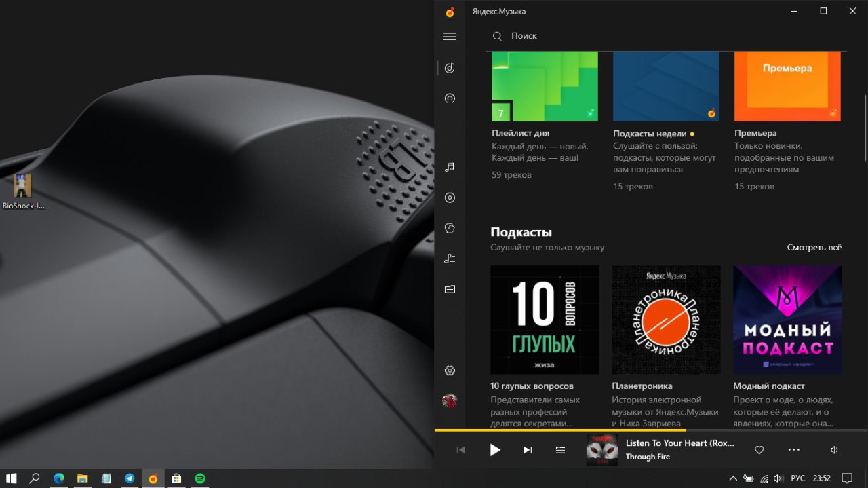Focus the Поиск search field
Image resolution: width=868 pixels, height=488 pixels.
pyautogui.click(x=667, y=36)
